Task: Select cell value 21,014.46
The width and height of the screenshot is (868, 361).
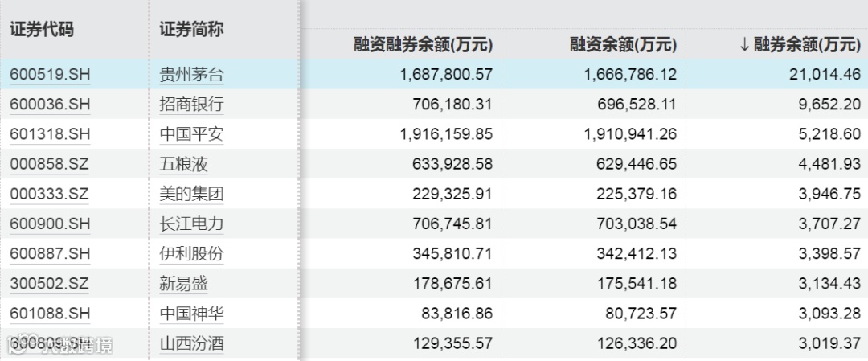Action: click(x=825, y=75)
